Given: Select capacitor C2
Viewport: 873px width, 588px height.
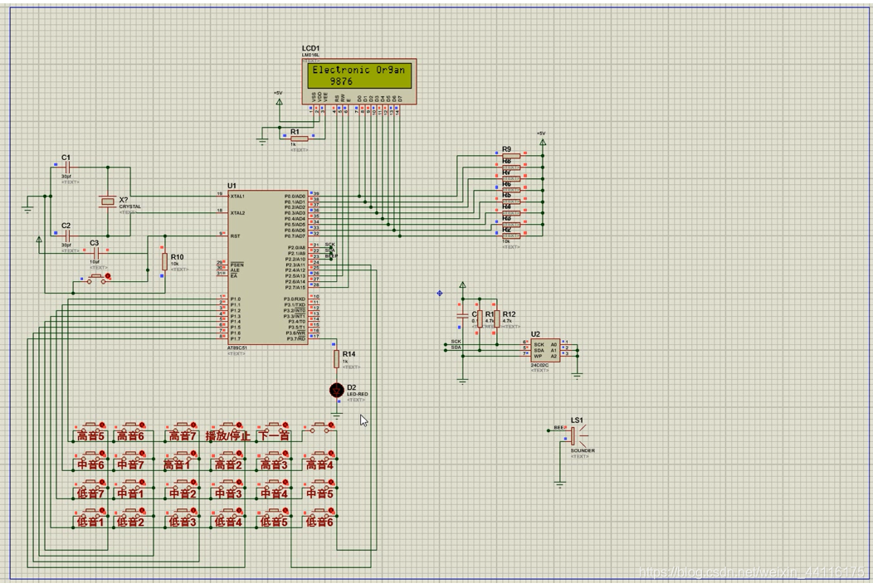Looking at the screenshot, I should click(x=67, y=236).
